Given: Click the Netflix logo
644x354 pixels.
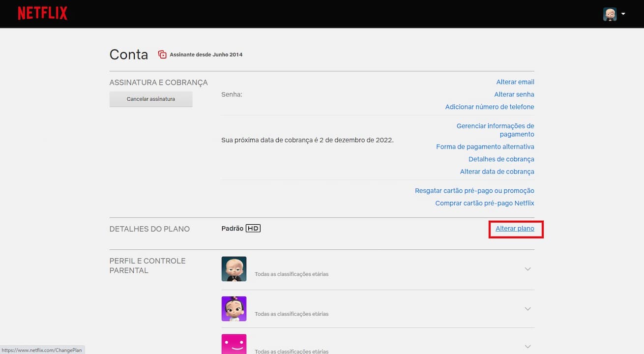Looking at the screenshot, I should click(x=43, y=13).
